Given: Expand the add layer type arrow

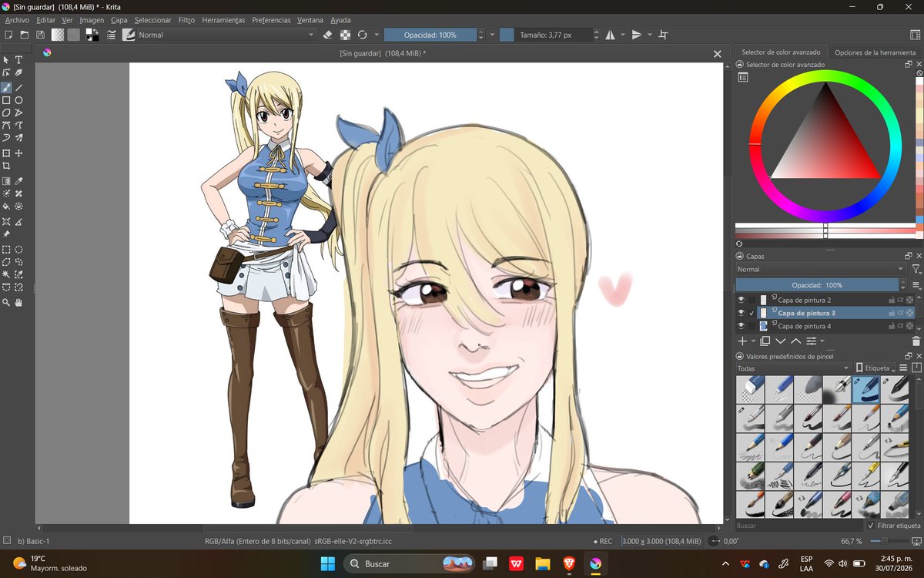Looking at the screenshot, I should click(753, 341).
